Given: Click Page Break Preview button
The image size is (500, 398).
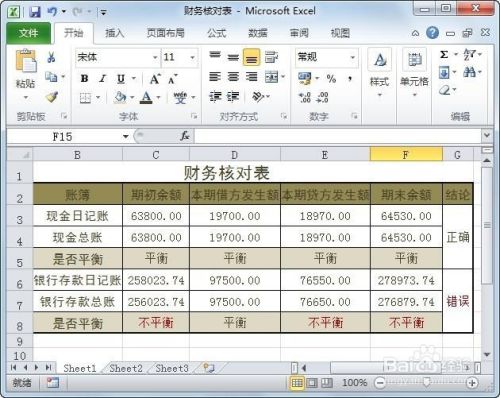Looking at the screenshot, I should tap(327, 383).
